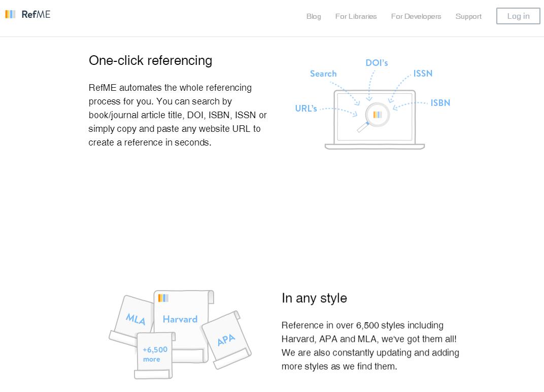Click the ISBN label in diagram

pos(440,103)
